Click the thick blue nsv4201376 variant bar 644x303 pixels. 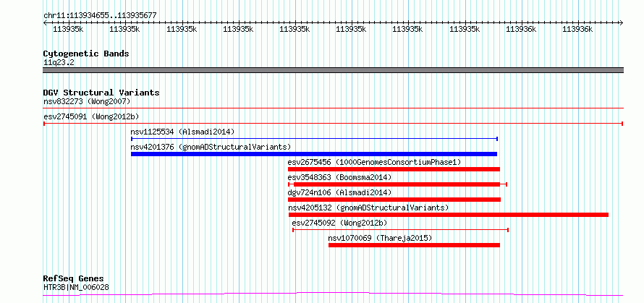314,154
